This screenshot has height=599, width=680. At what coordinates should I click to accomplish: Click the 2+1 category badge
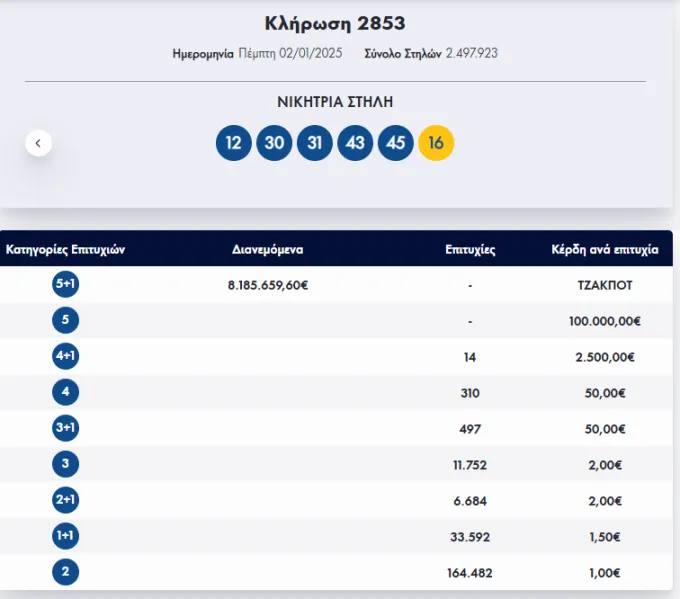pyautogui.click(x=65, y=500)
